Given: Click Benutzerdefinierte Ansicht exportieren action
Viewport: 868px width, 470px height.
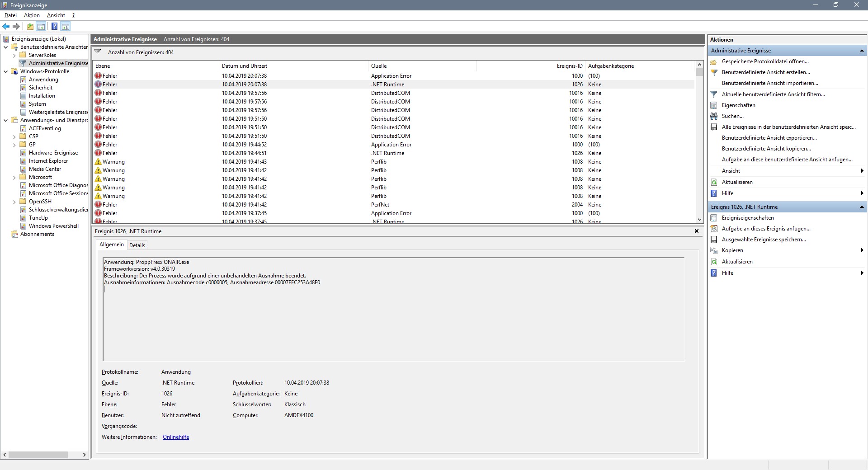Looking at the screenshot, I should click(x=769, y=138).
